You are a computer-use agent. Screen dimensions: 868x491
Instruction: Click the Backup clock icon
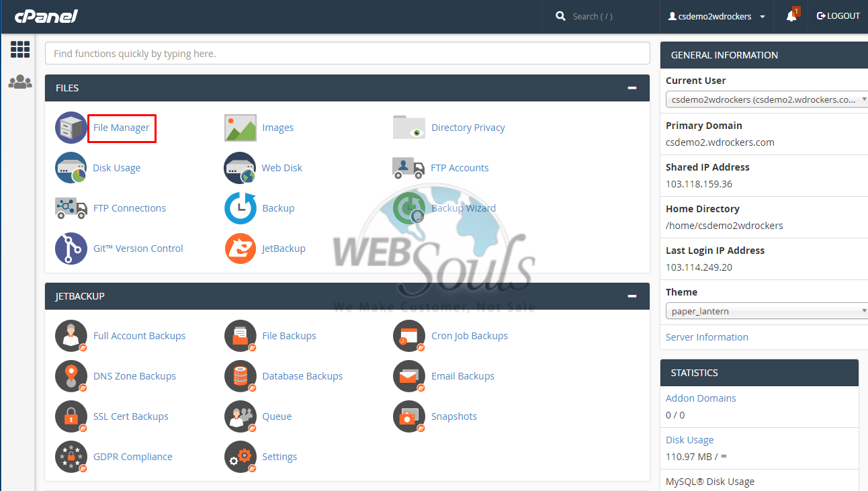tap(241, 208)
